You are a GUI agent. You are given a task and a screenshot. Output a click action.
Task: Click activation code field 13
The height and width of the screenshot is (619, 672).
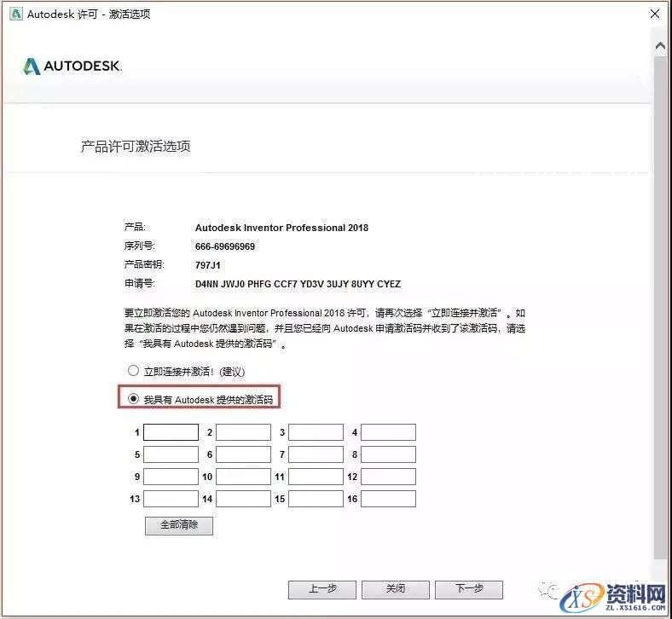[x=171, y=499]
